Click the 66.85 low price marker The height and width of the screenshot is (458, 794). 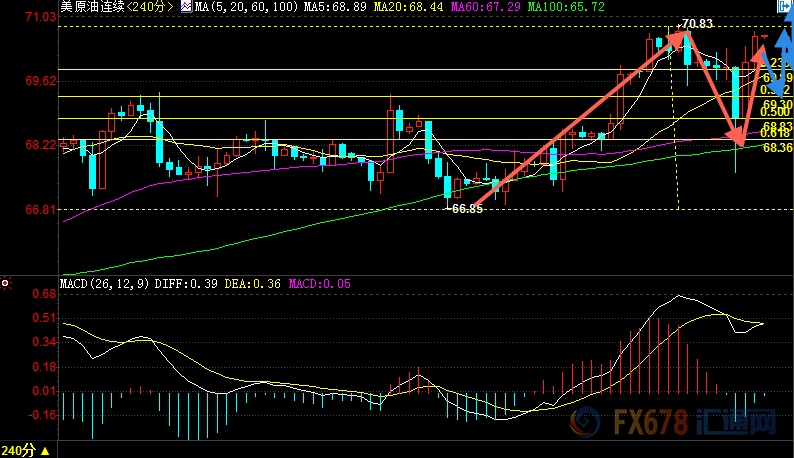click(466, 209)
